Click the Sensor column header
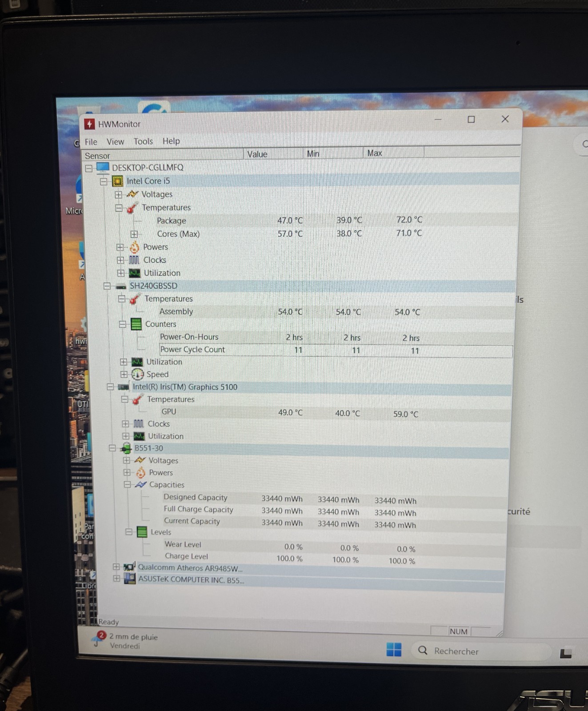The image size is (588, 711). [x=163, y=155]
